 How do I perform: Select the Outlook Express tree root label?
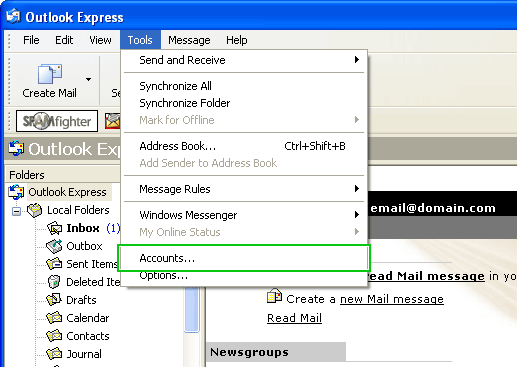(68, 192)
